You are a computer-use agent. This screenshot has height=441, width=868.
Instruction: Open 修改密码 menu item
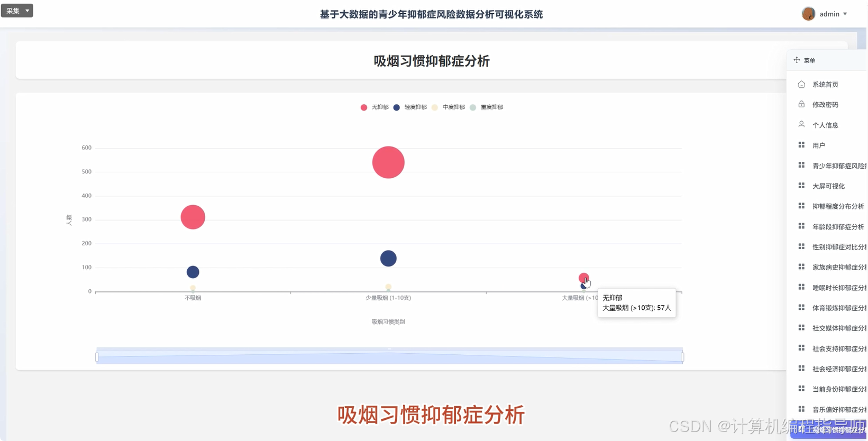tap(825, 105)
